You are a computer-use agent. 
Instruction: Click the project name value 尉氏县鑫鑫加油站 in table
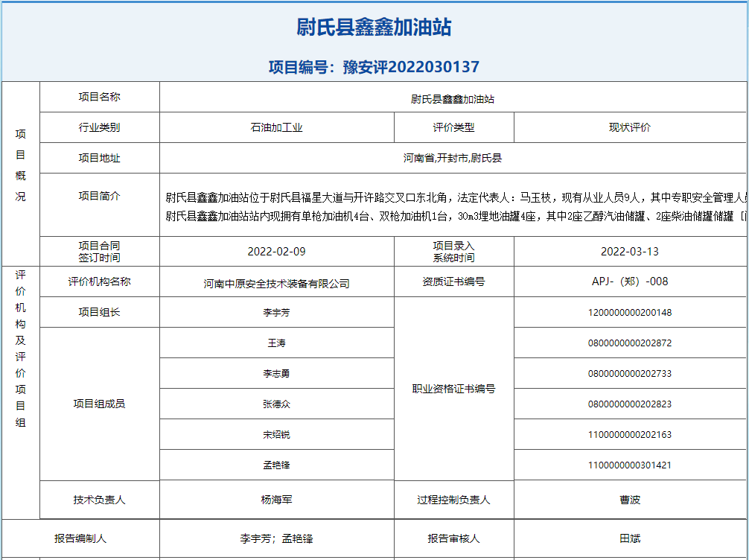(x=453, y=99)
